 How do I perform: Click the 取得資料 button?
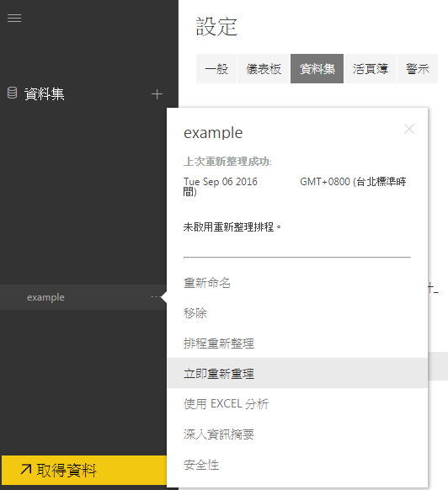tap(84, 470)
